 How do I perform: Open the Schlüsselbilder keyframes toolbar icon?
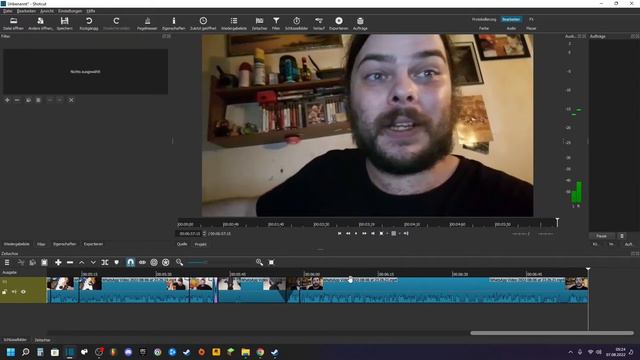[296, 23]
